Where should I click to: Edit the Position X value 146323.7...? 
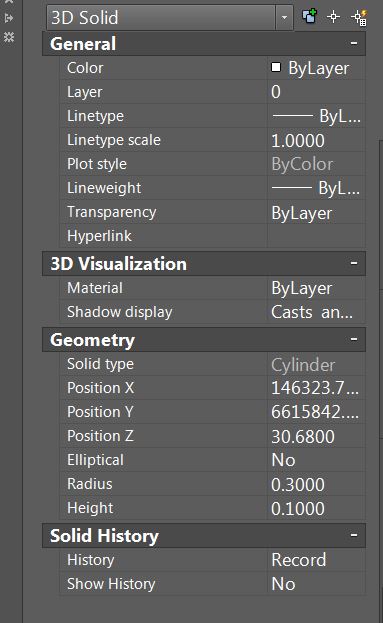(x=316, y=388)
